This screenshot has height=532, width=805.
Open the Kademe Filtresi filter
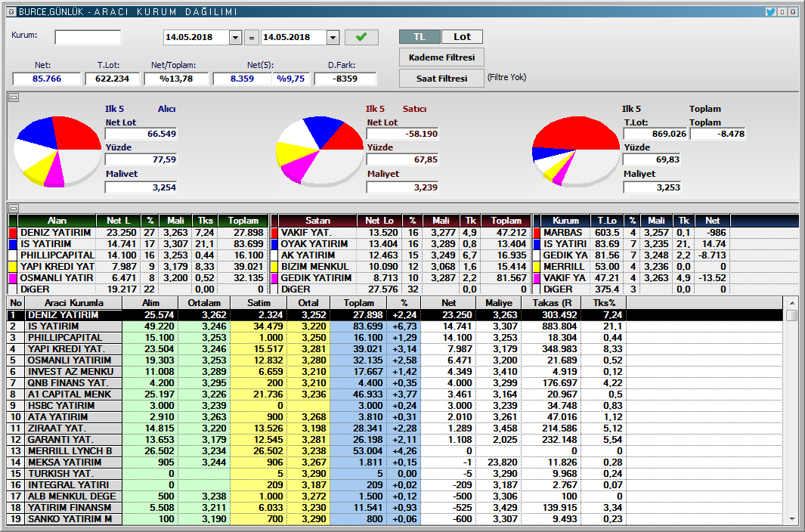click(441, 57)
